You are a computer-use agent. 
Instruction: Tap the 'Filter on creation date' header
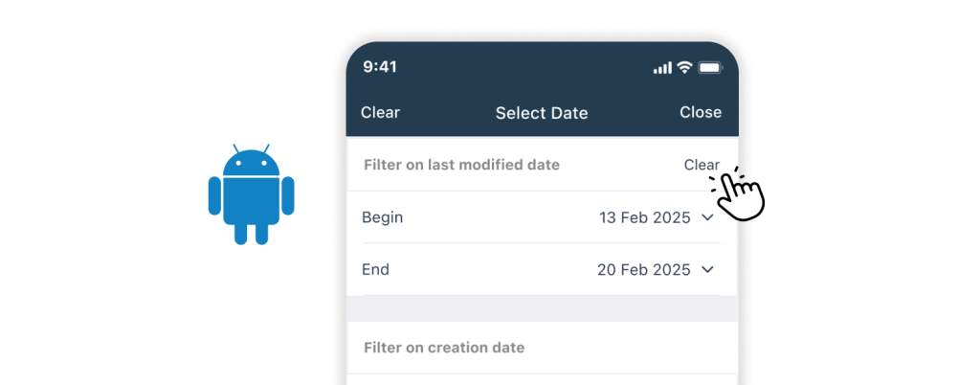point(444,347)
